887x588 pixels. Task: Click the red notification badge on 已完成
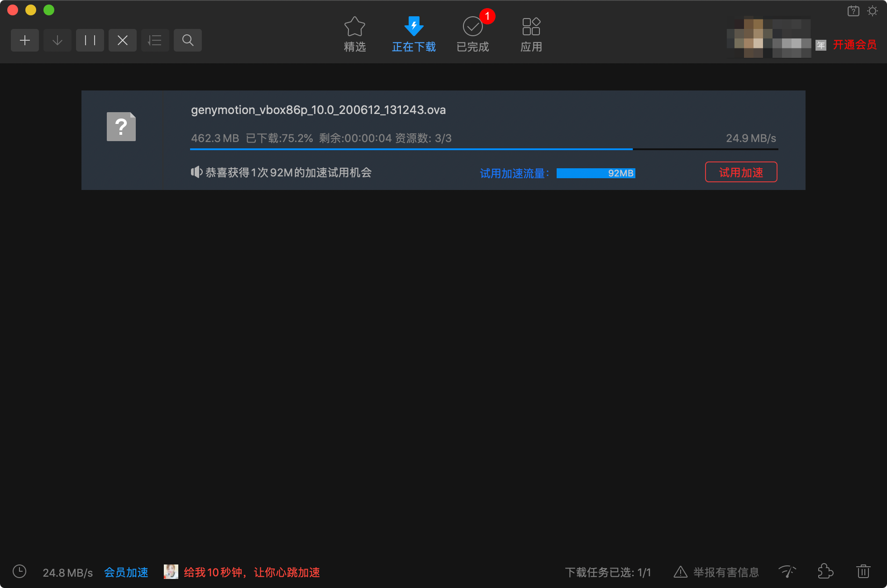tap(487, 16)
